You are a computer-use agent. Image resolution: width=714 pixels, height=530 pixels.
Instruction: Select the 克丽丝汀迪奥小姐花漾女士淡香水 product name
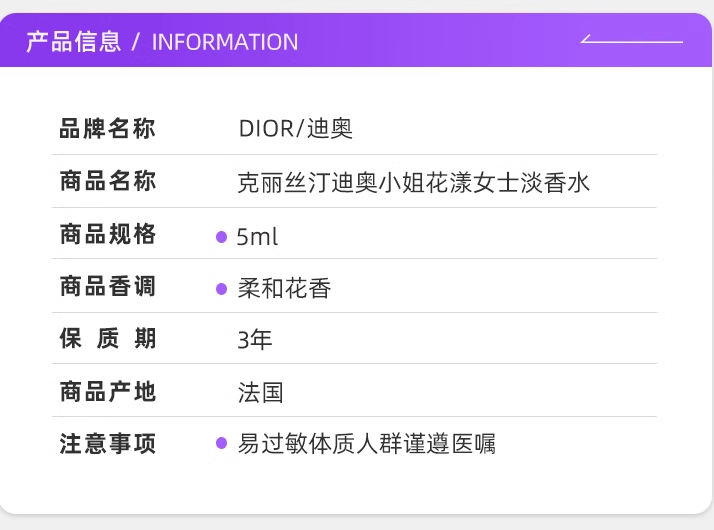[x=413, y=183]
